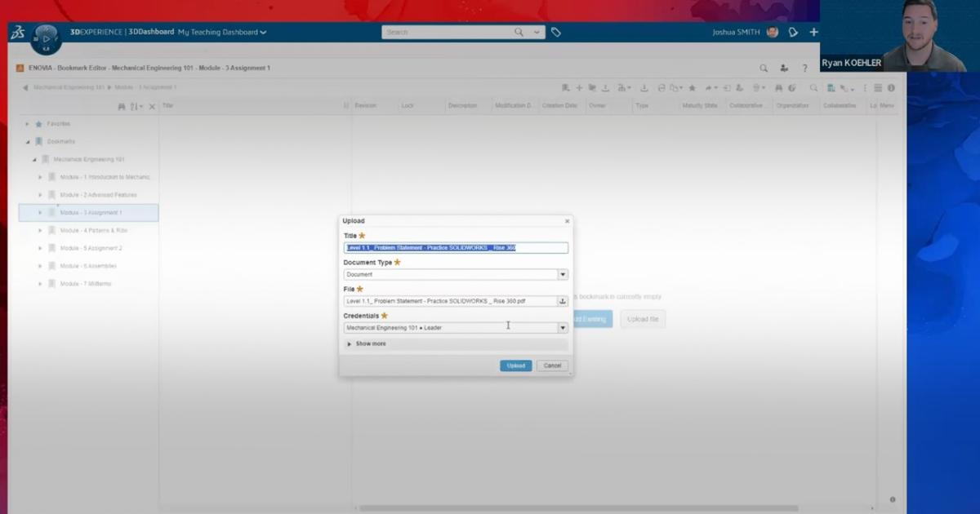980x514 pixels.
Task: Open the Search icon in the ENOVIA toolbar
Action: [764, 68]
